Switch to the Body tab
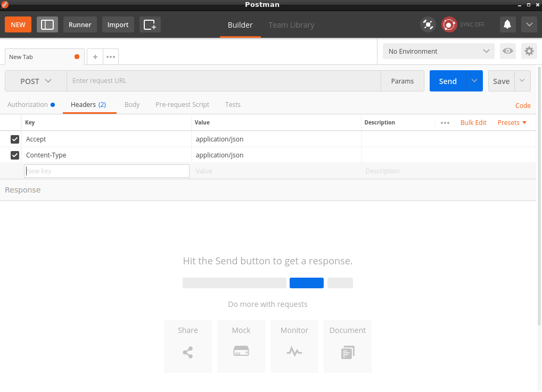Viewport: 542px width, 392px height. pyautogui.click(x=132, y=104)
